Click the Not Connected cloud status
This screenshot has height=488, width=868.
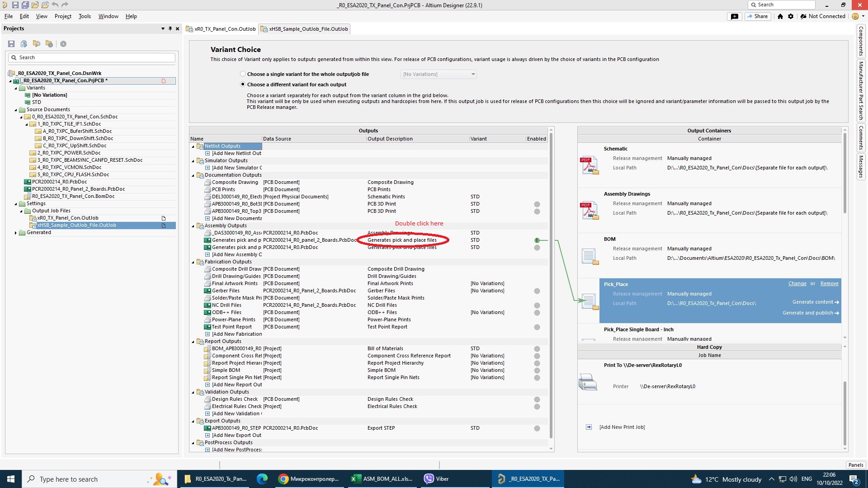(x=823, y=16)
